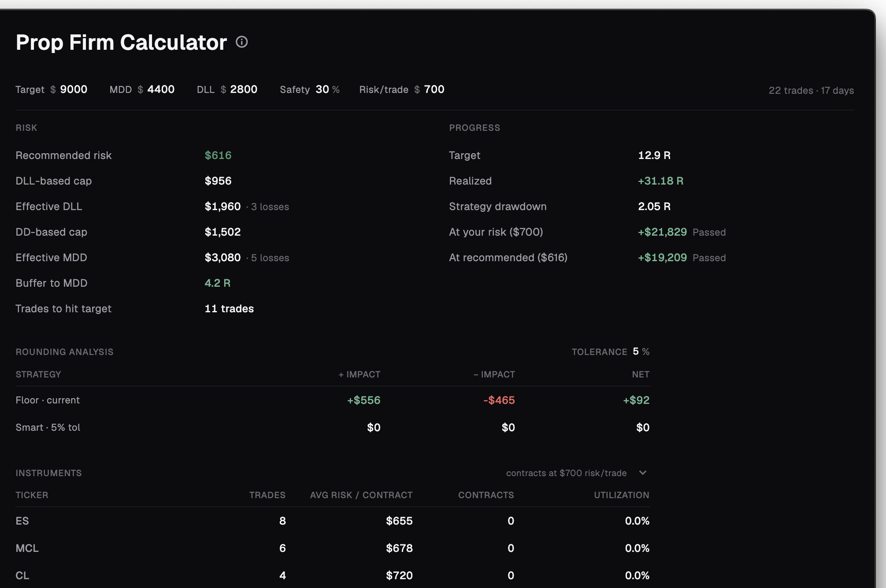This screenshot has width=886, height=588.
Task: Click the +$21,829 result at your risk
Action: point(662,232)
